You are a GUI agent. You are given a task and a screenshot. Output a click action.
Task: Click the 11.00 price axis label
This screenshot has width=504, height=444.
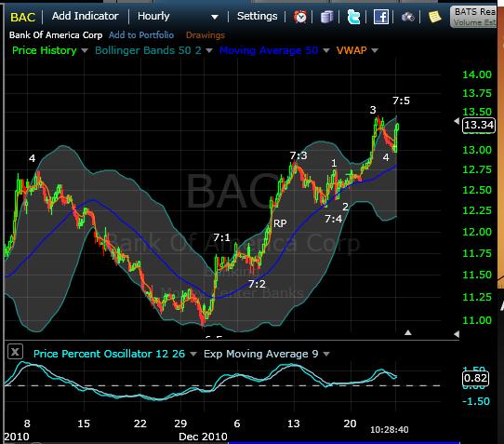click(x=477, y=320)
